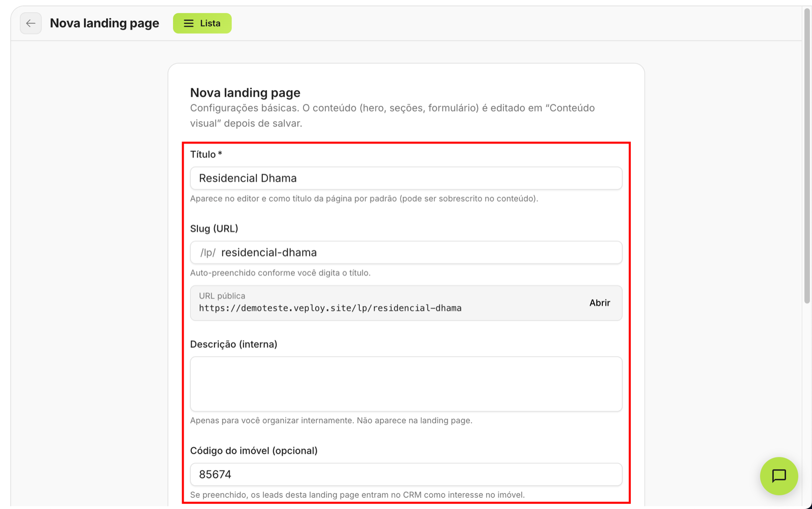
Task: Click the hint 'Apenas para você organizar internamente'
Action: [x=272, y=420]
